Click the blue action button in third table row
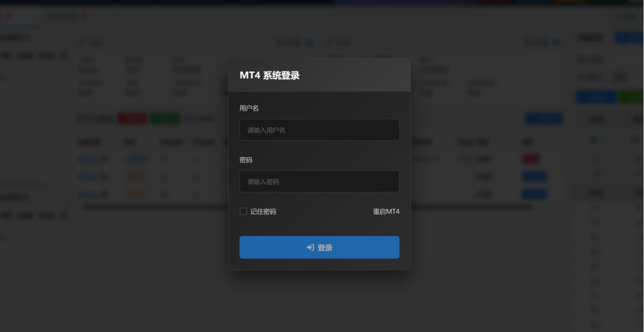 [534, 194]
